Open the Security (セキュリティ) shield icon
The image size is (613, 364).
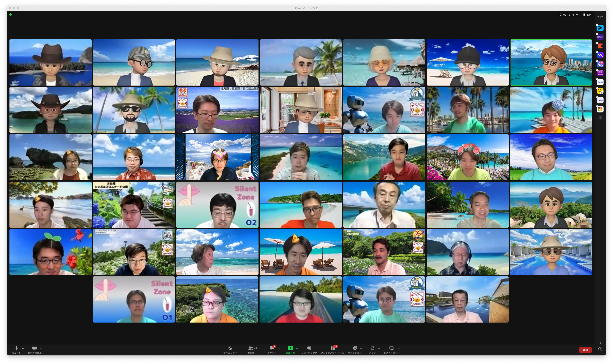[x=230, y=348]
